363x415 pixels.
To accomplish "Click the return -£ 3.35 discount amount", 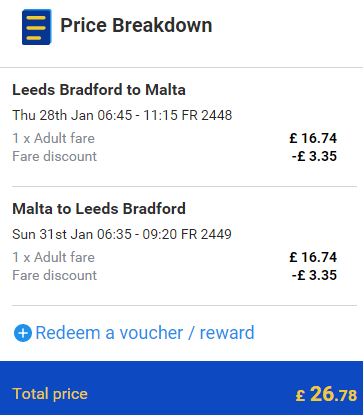I will [x=314, y=275].
